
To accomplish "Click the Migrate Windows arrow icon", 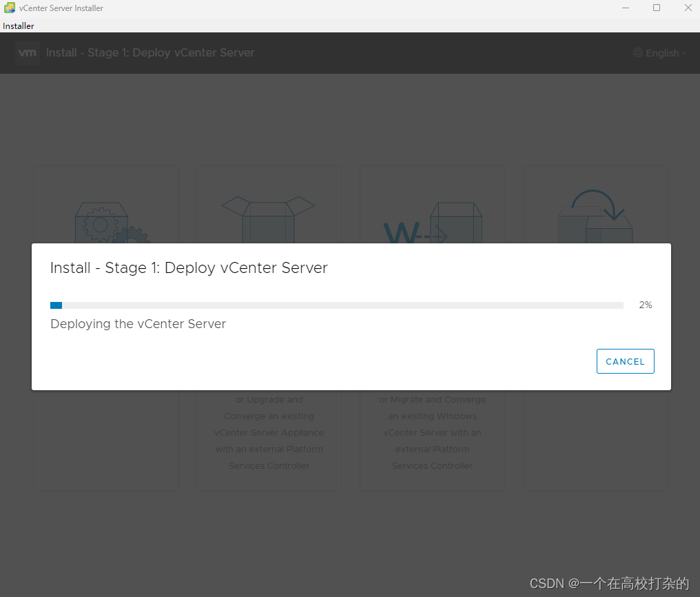I will point(433,223).
